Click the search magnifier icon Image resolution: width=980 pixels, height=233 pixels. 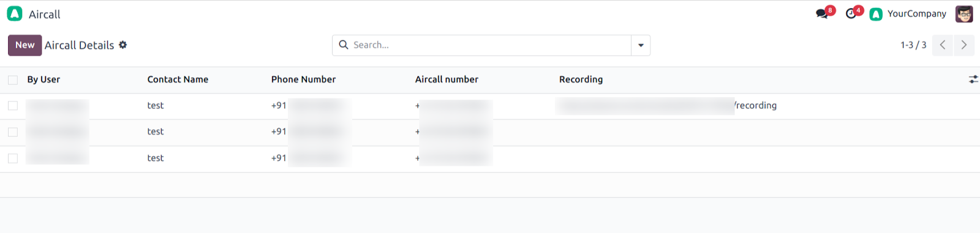point(344,45)
